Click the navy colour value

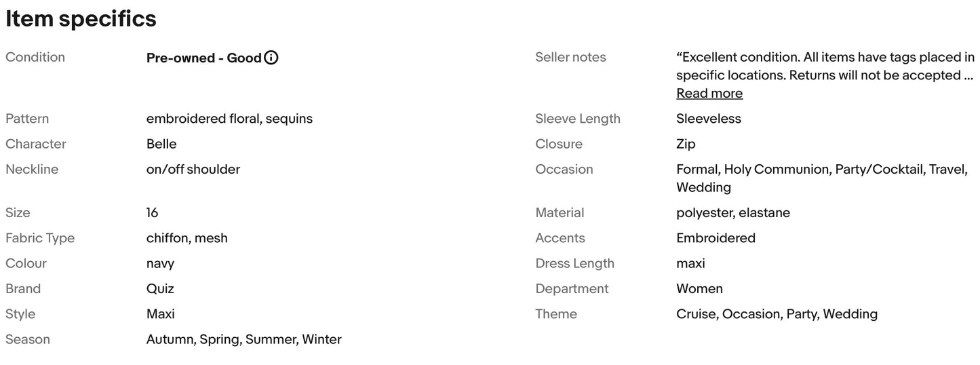pyautogui.click(x=160, y=264)
